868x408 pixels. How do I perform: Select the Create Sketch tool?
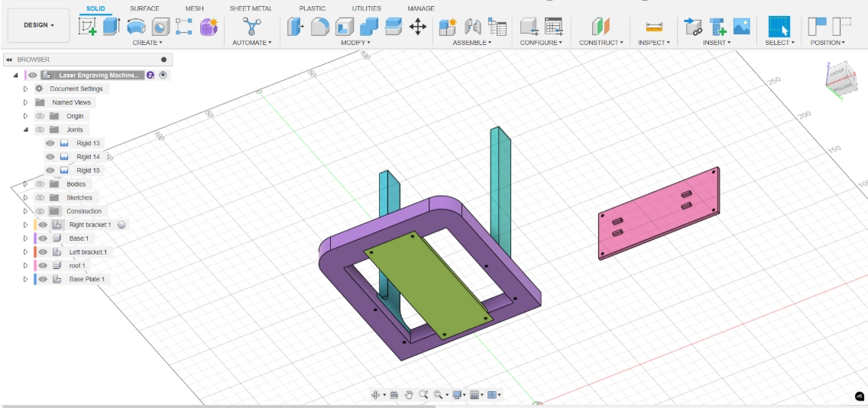(x=87, y=26)
